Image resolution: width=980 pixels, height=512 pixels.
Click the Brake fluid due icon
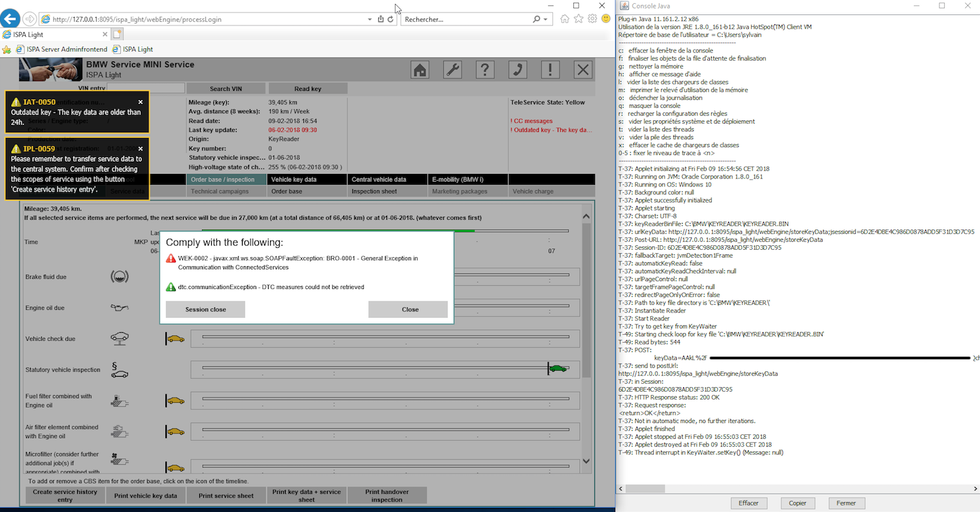pos(120,277)
